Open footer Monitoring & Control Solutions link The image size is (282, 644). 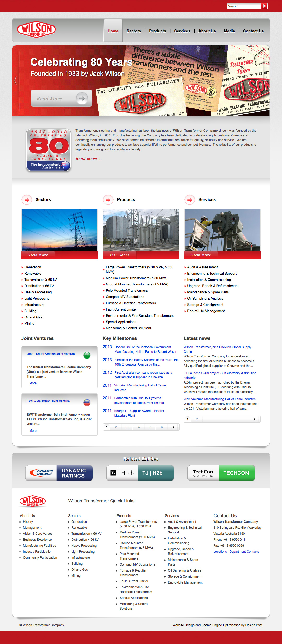[x=134, y=606]
